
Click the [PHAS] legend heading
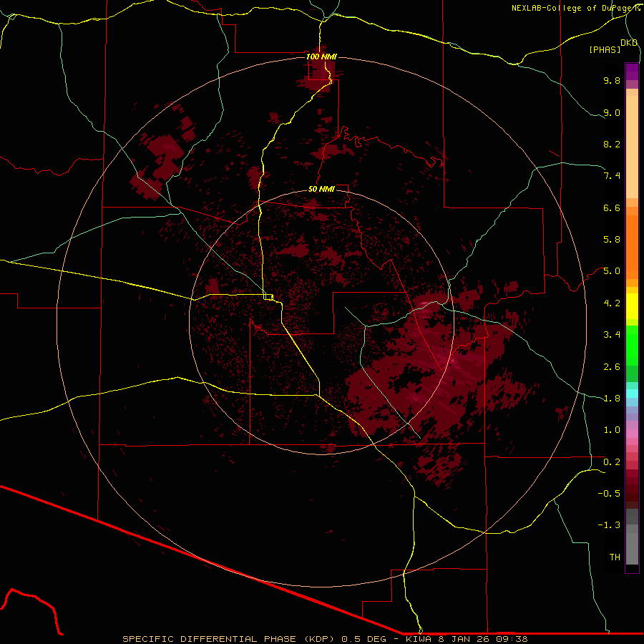(605, 50)
